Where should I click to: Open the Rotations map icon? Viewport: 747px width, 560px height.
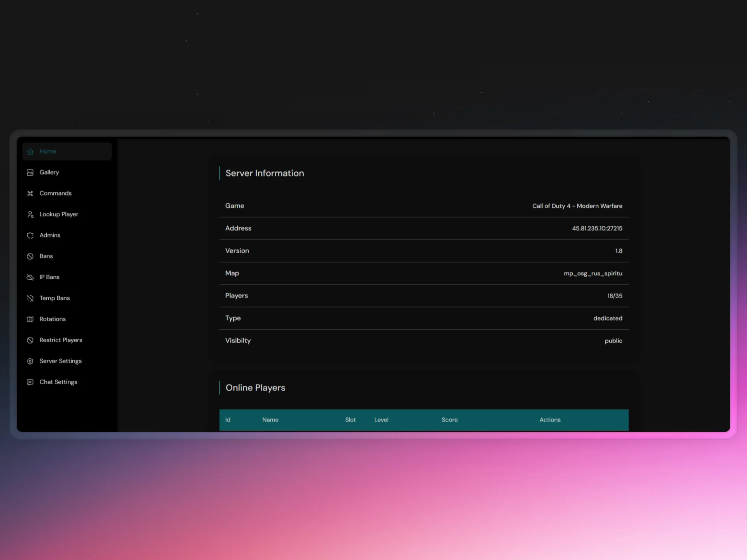[30, 319]
